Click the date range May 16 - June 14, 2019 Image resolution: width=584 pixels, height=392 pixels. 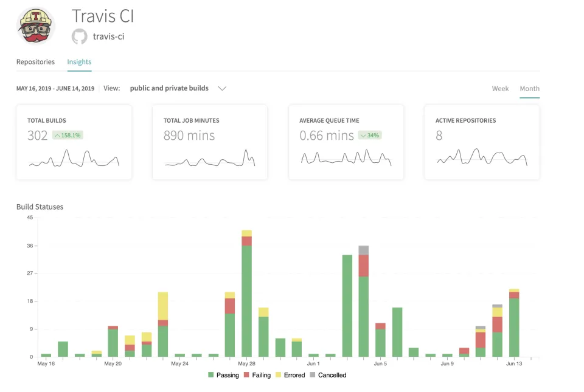point(55,89)
